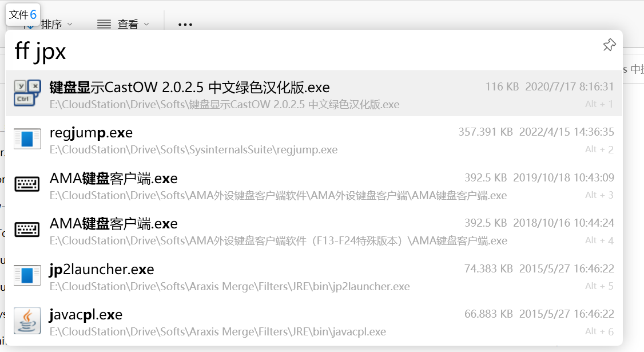
Task: Select the jp2launcher.exe result title
Action: tap(102, 269)
